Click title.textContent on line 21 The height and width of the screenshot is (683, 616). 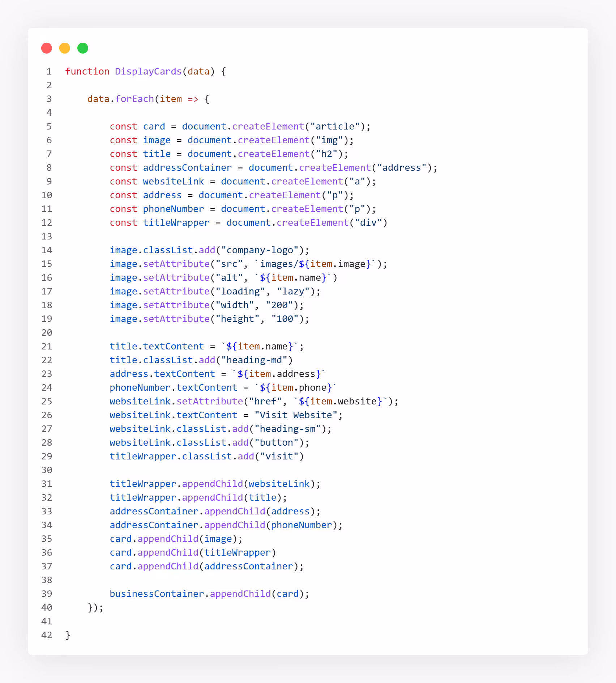coord(157,346)
